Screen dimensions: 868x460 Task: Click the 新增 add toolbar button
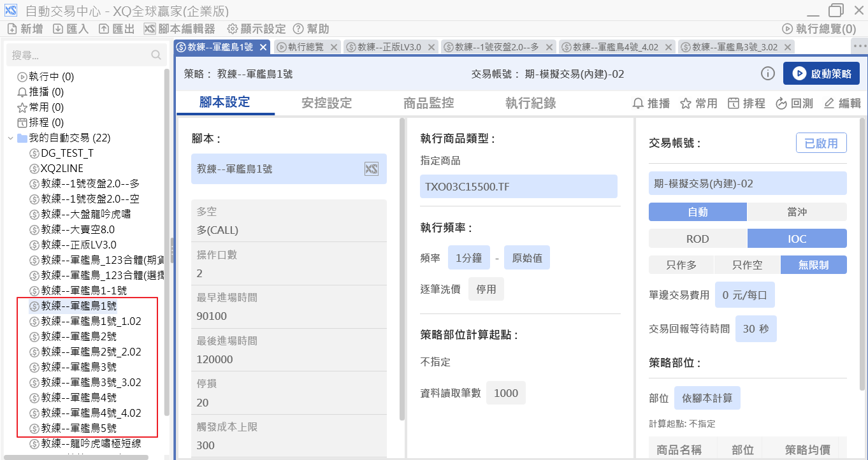[25, 29]
